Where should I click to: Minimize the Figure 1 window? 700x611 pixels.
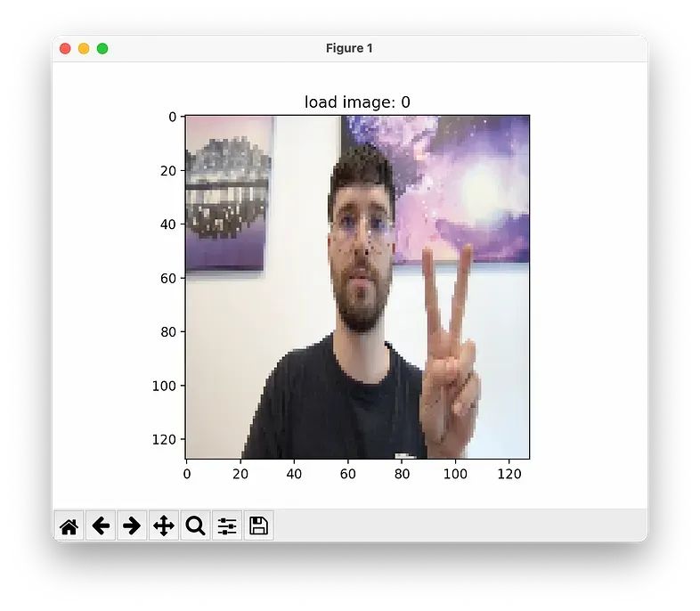84,48
